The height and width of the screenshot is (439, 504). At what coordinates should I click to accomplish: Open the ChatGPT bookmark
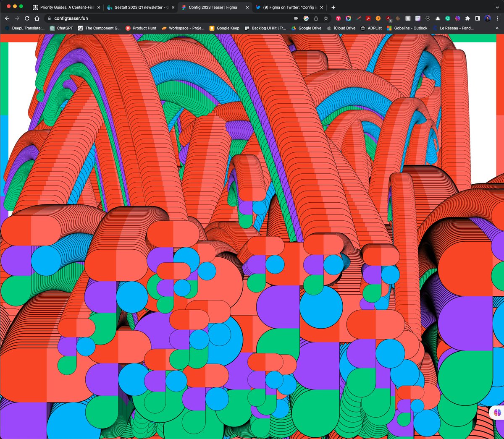(61, 28)
